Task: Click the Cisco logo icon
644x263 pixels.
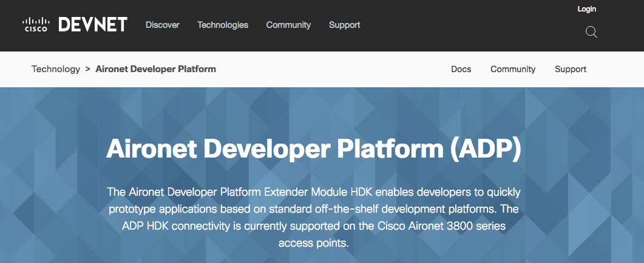Action: click(36, 25)
